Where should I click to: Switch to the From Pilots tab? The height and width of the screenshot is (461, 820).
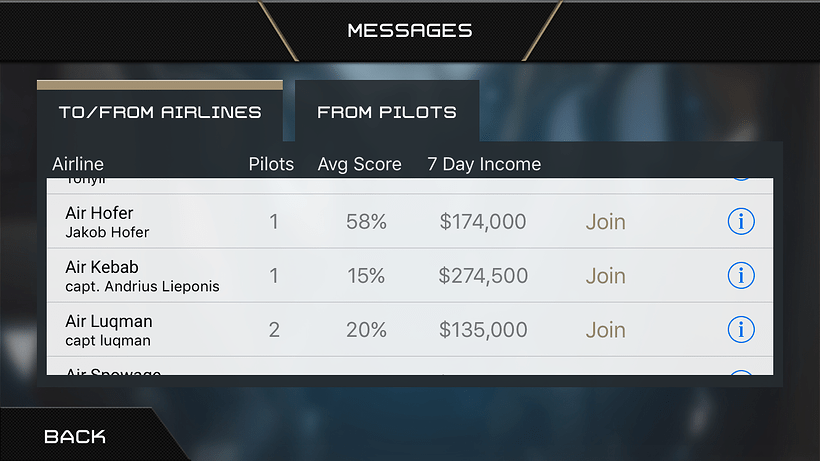(x=387, y=111)
